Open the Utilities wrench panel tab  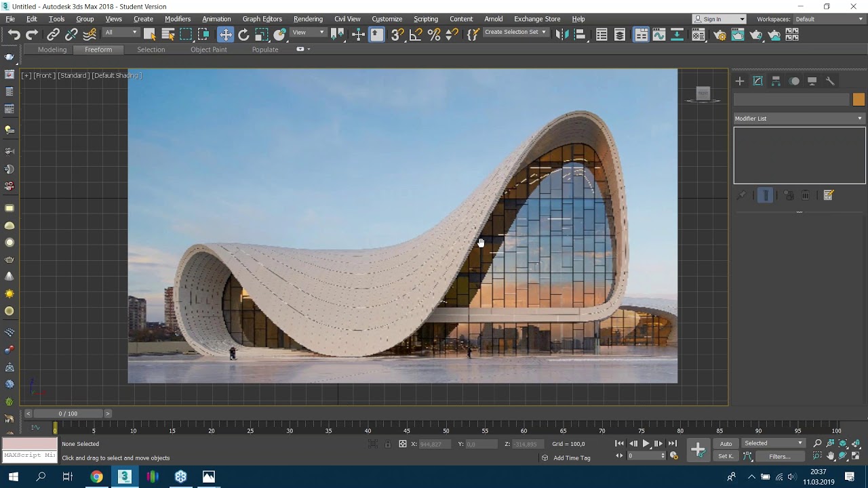(x=830, y=81)
